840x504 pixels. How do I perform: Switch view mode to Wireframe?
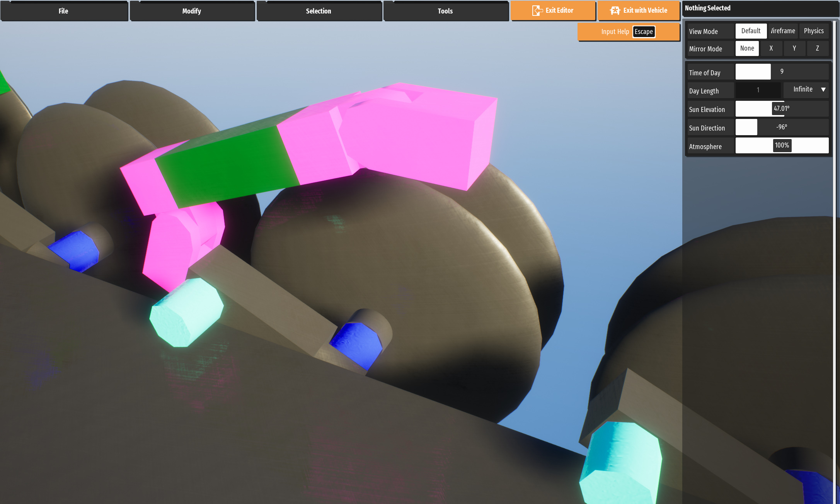pos(783,31)
